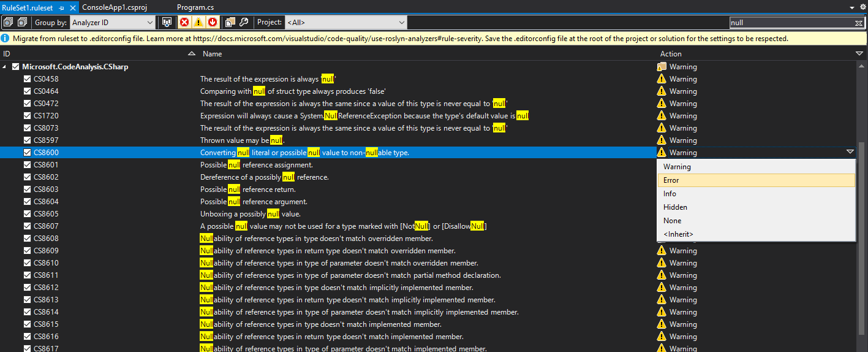The height and width of the screenshot is (352, 868).
Task: Toggle the Error severity filter icon
Action: [x=184, y=22]
